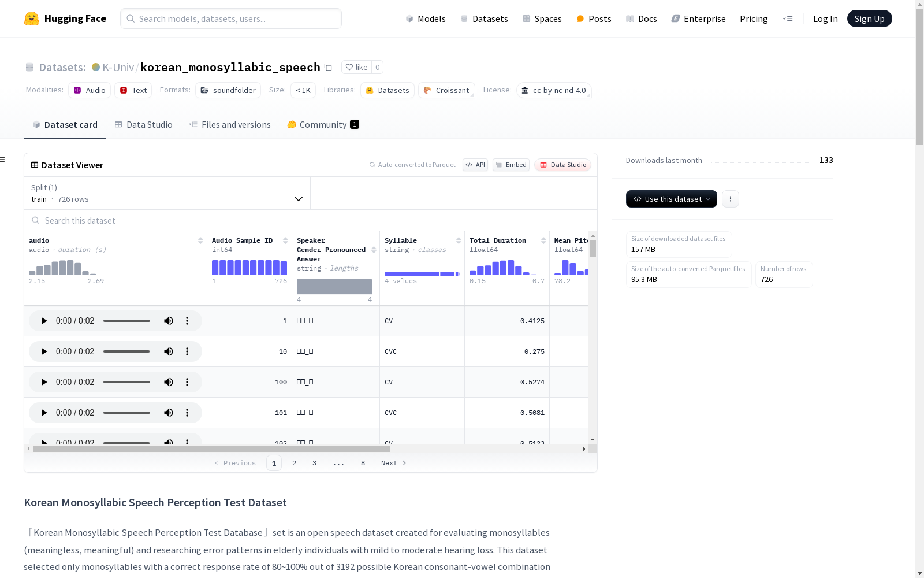Sort by audio column

click(x=200, y=240)
